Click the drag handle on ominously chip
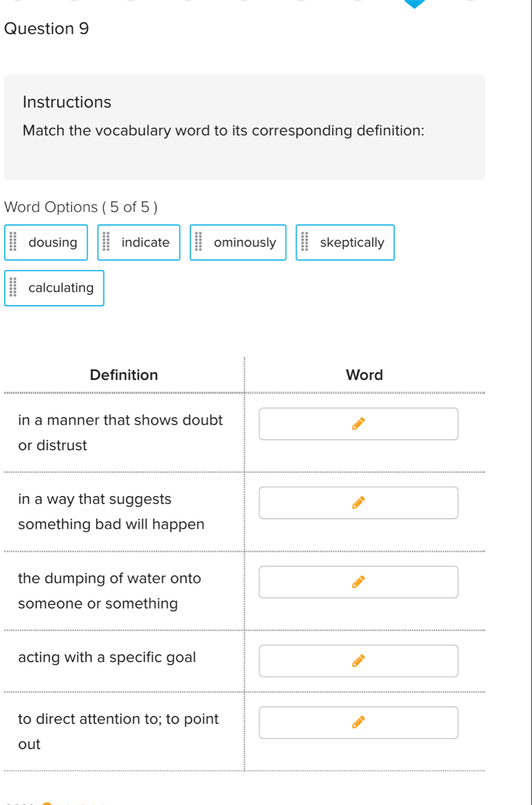532x805 pixels. coord(199,242)
